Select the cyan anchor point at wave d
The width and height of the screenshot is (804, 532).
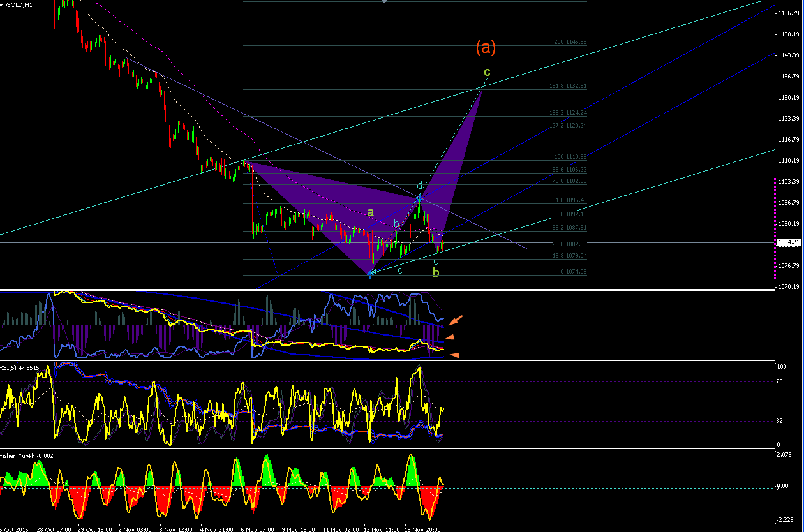click(420, 198)
